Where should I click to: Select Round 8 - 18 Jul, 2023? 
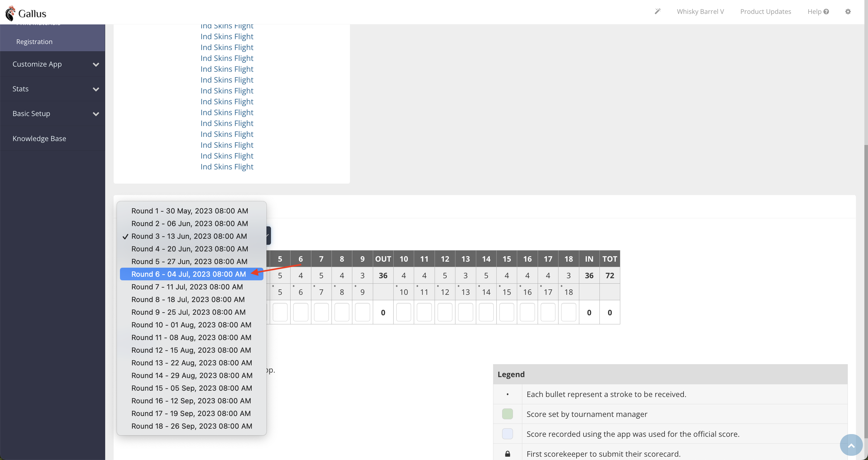(x=191, y=299)
